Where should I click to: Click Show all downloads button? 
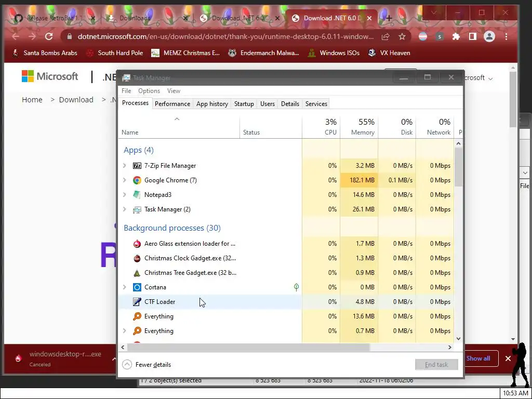point(478,358)
